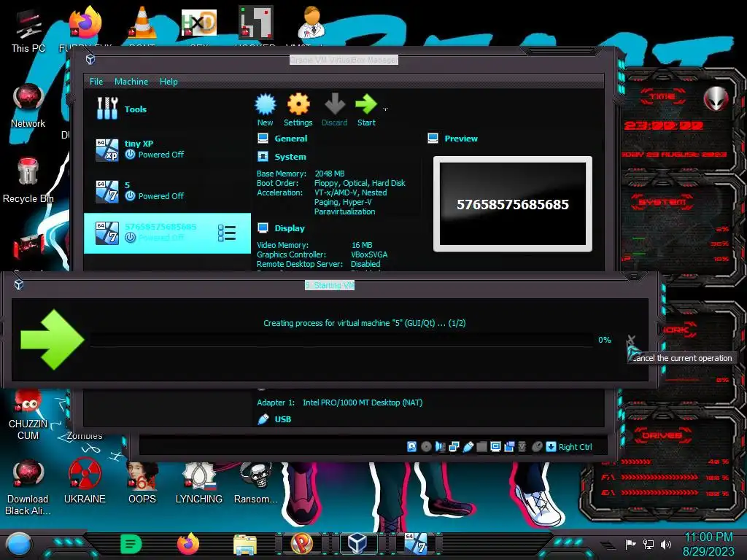Click the Action Center flag tray icon

631,544
